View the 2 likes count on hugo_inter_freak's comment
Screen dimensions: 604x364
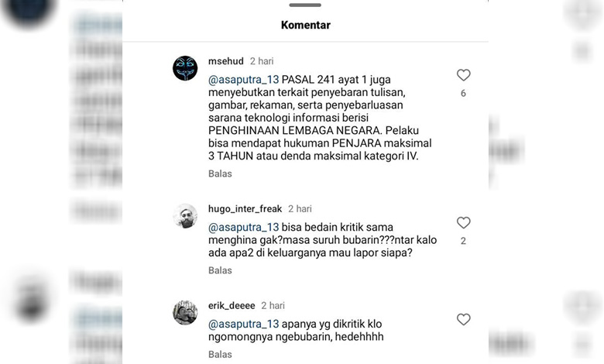pyautogui.click(x=463, y=241)
